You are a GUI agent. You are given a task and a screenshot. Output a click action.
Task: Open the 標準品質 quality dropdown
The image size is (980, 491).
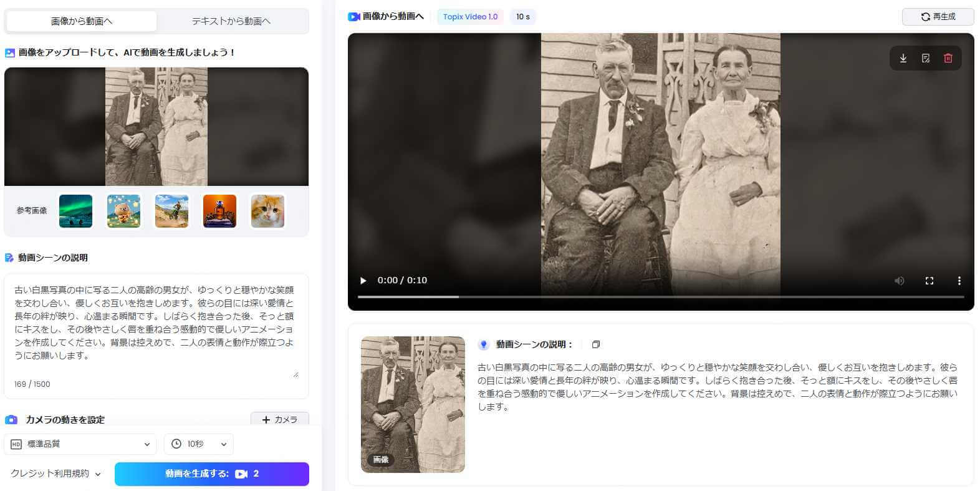point(80,444)
